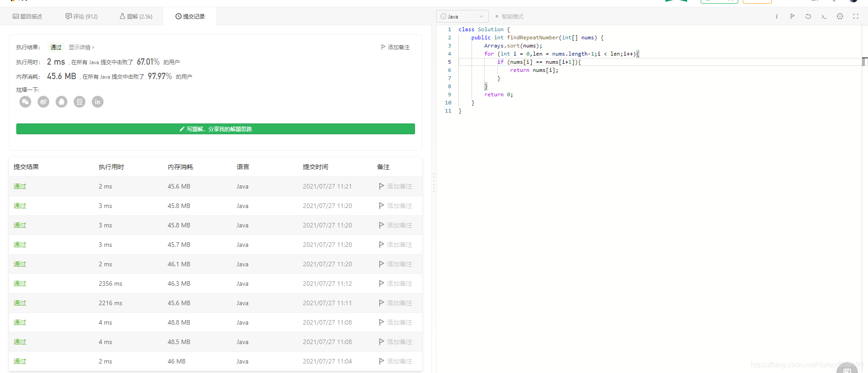Click the 内存消耗 column header
The width and height of the screenshot is (868, 373).
(x=180, y=167)
